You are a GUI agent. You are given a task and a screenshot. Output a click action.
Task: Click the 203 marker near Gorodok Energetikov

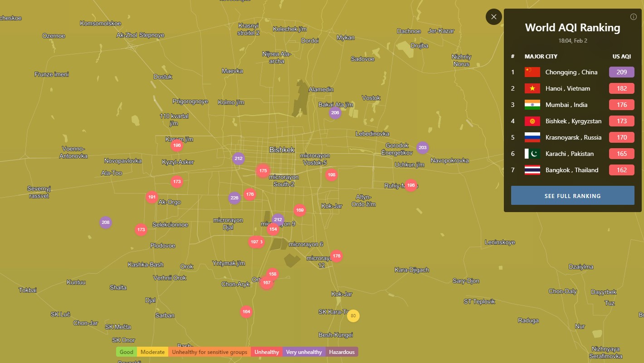(x=422, y=148)
